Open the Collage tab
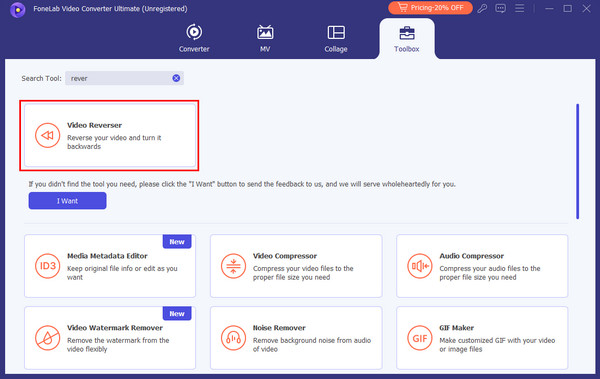The height and width of the screenshot is (379, 600). pos(336,38)
